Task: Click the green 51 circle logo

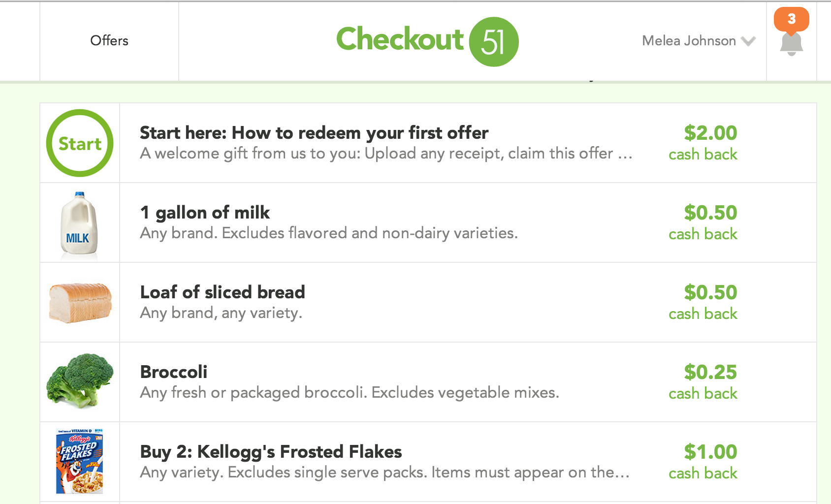Action: [x=494, y=42]
